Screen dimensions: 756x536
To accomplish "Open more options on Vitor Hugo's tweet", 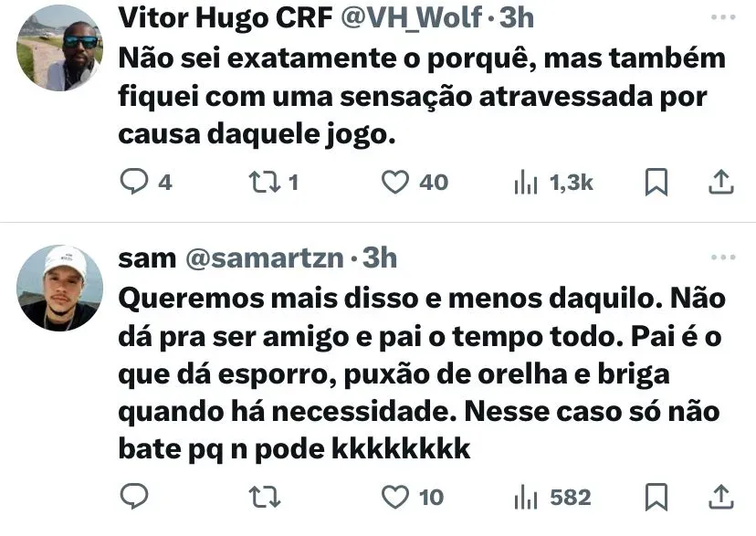I will [723, 17].
